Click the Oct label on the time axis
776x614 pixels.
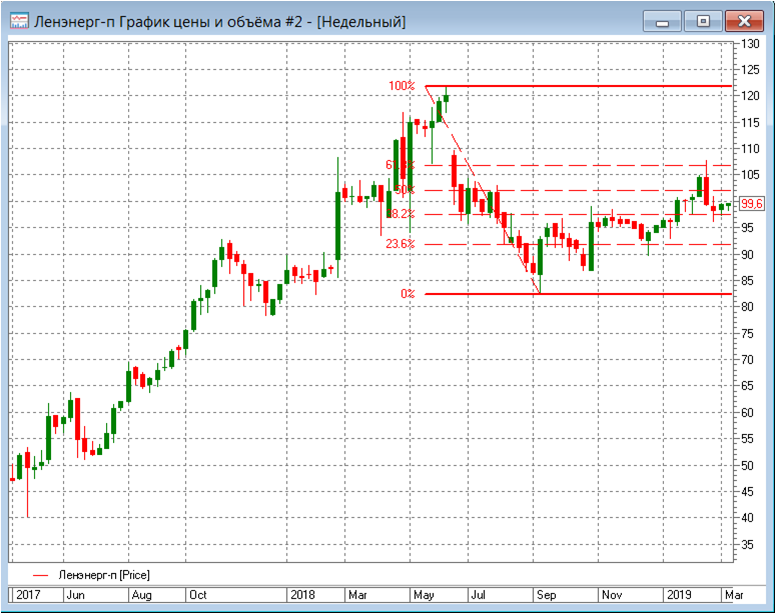point(198,594)
